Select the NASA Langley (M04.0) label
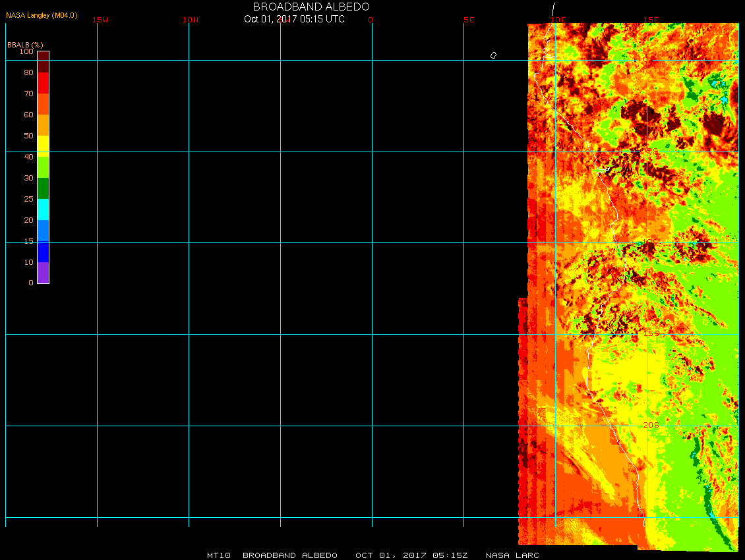This screenshot has width=745, height=560. pyautogui.click(x=42, y=15)
